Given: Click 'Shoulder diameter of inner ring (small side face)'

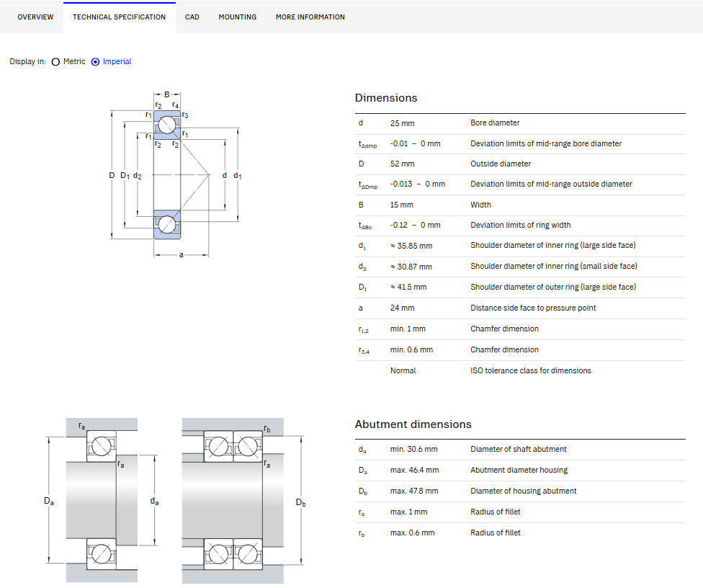Looking at the screenshot, I should (x=554, y=267).
